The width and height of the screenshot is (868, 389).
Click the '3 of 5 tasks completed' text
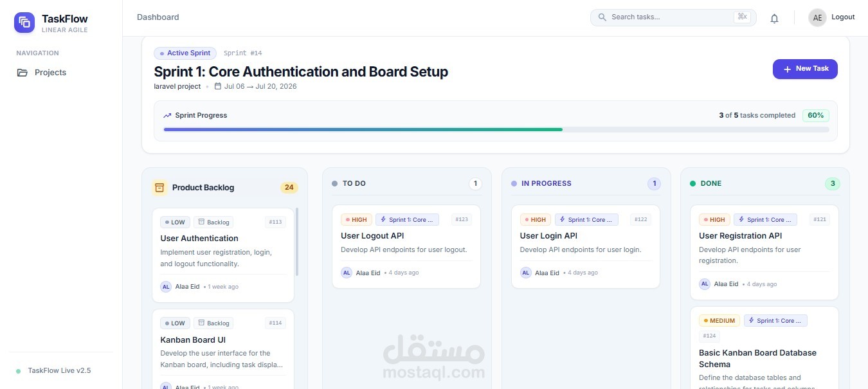[x=757, y=116]
